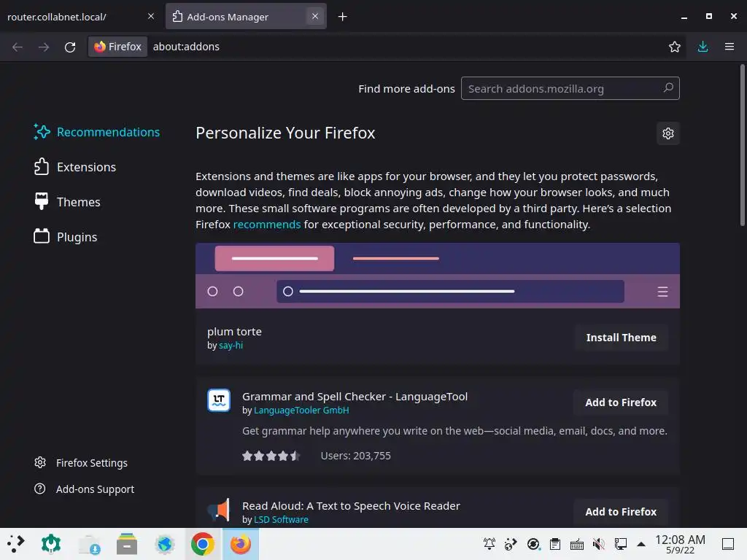
Task: Click the Firefox taskbar icon
Action: point(241,544)
